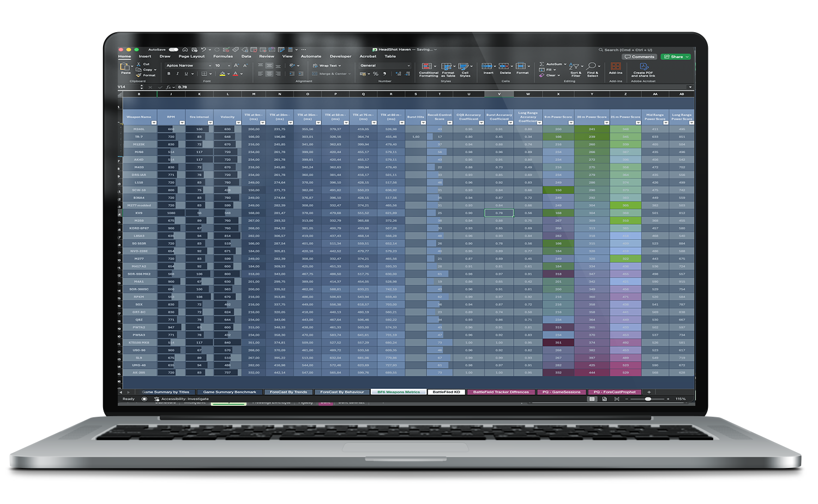Image resolution: width=818 pixels, height=504 pixels.
Task: Click the Paste clipboard icon
Action: (125, 67)
